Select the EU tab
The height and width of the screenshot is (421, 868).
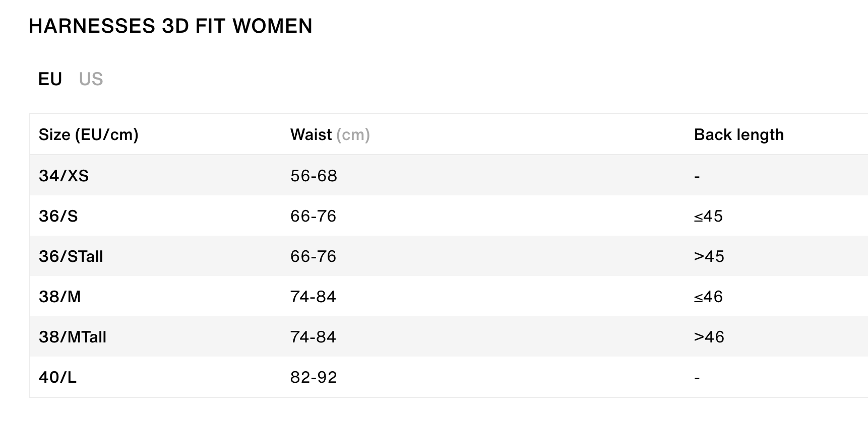(50, 79)
